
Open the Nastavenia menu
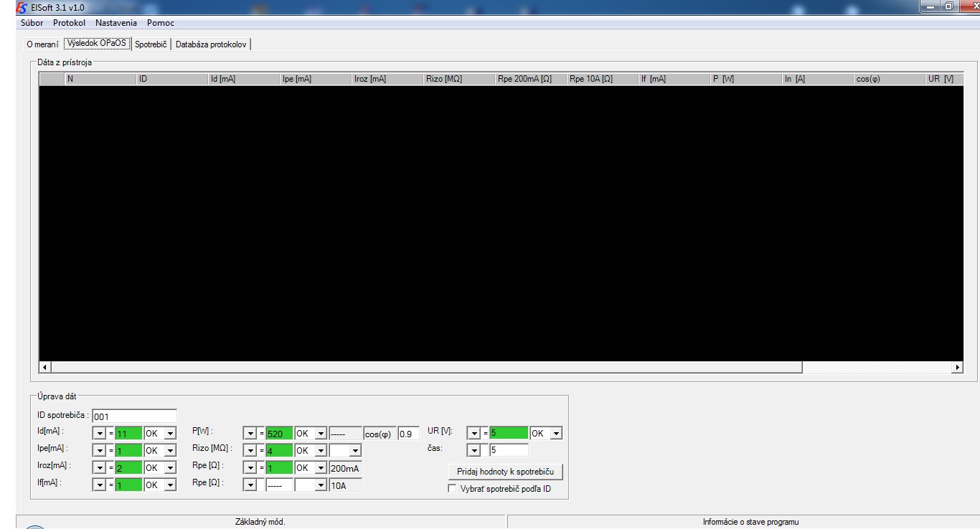click(116, 23)
